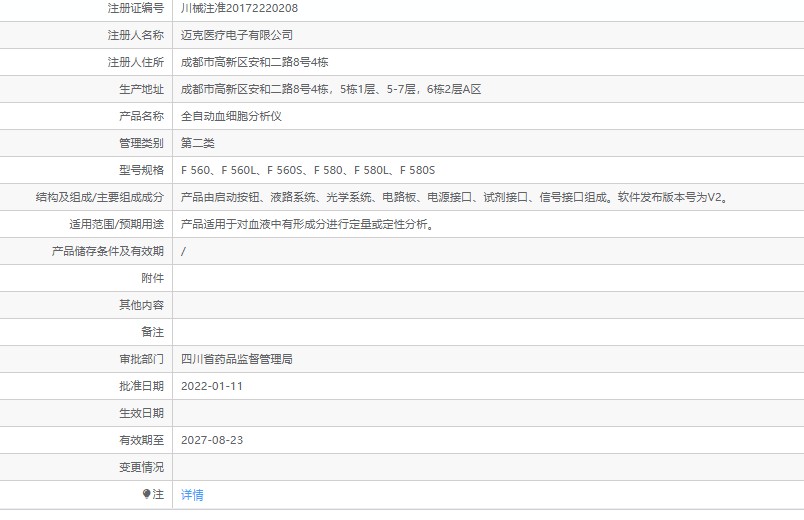Click the 结构及组成/主要组成成分 label
The width and height of the screenshot is (804, 520).
coord(100,197)
